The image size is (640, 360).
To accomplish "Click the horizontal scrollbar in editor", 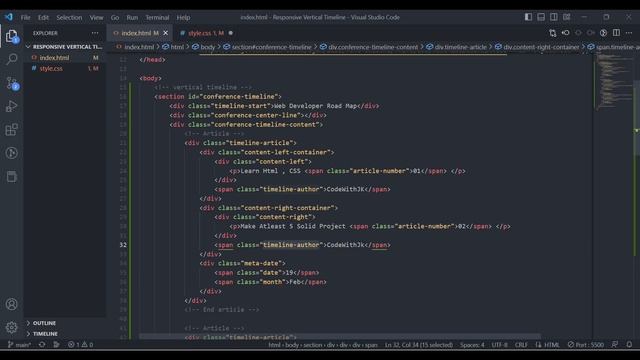I will pyautogui.click(x=340, y=336).
